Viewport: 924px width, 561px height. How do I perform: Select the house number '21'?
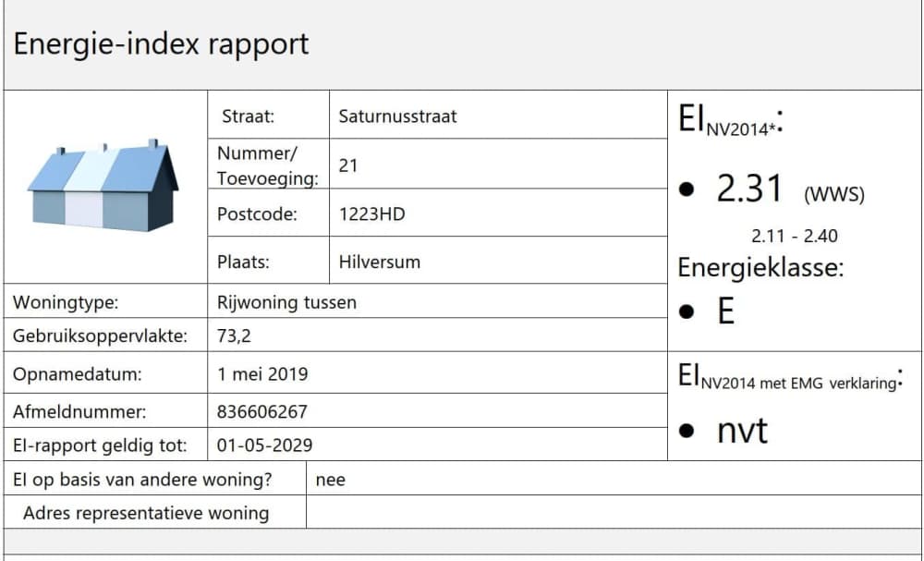(x=348, y=165)
